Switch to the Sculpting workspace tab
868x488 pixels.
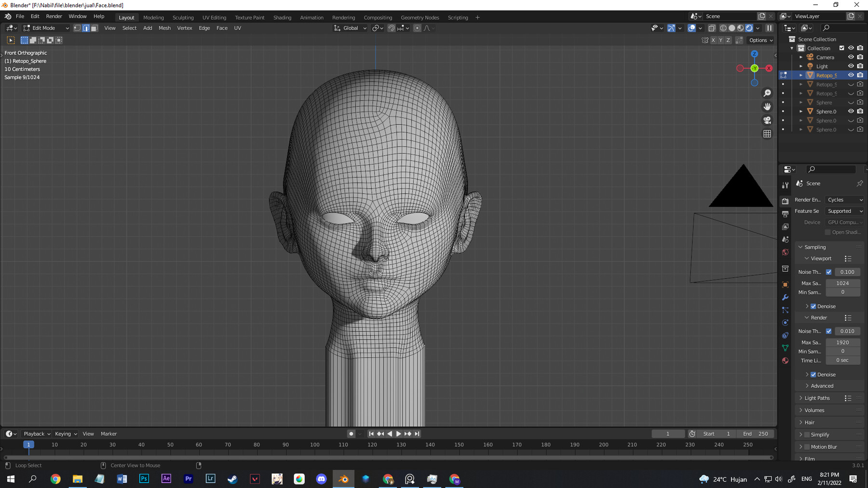click(x=183, y=17)
